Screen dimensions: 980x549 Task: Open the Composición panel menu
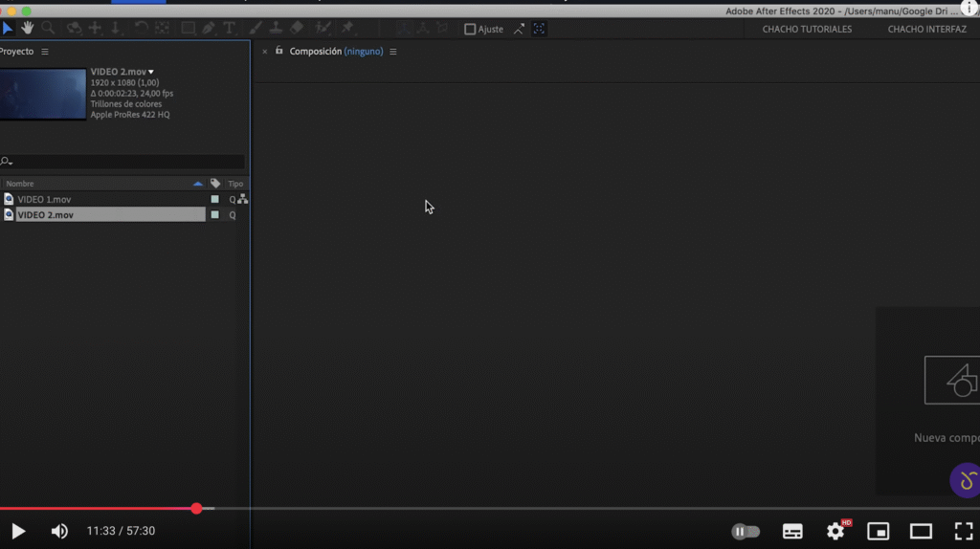pyautogui.click(x=393, y=52)
